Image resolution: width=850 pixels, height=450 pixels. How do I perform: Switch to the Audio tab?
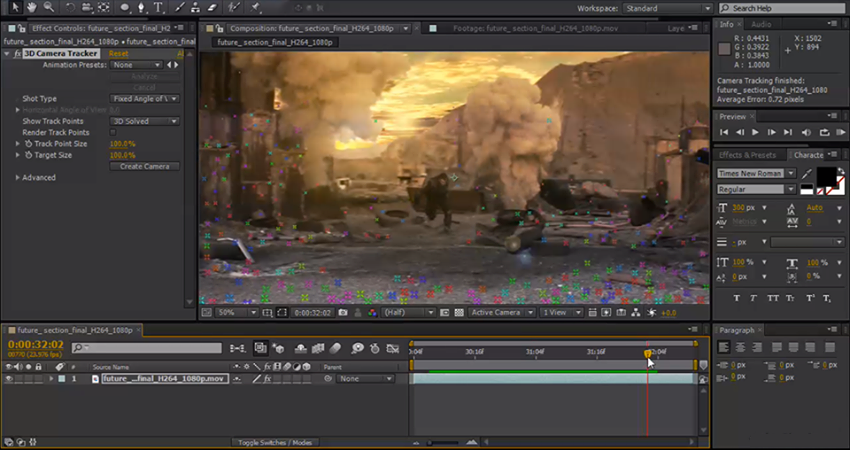tap(761, 24)
